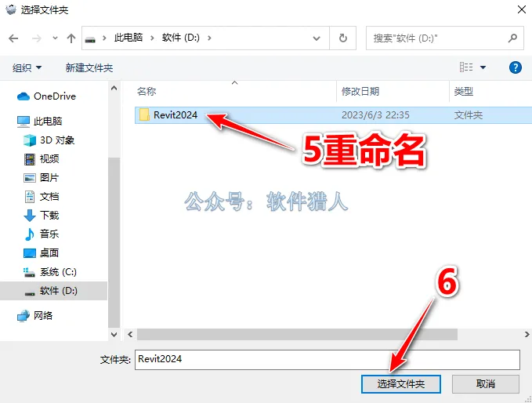Open 文档 folder in the sidebar
532x403 pixels.
[x=42, y=197]
